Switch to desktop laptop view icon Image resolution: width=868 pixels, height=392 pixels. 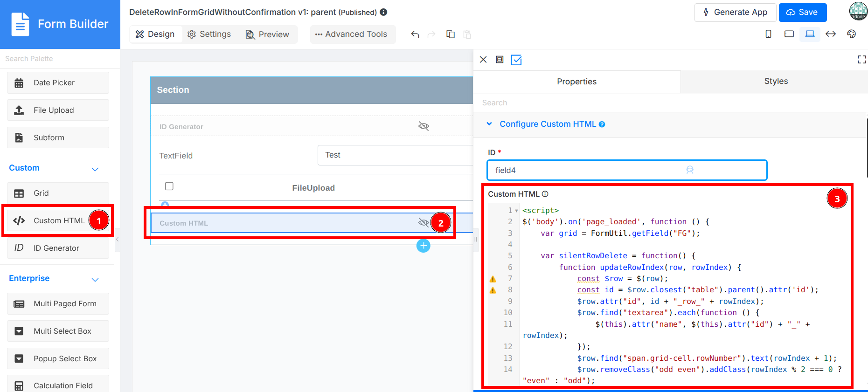pyautogui.click(x=810, y=34)
